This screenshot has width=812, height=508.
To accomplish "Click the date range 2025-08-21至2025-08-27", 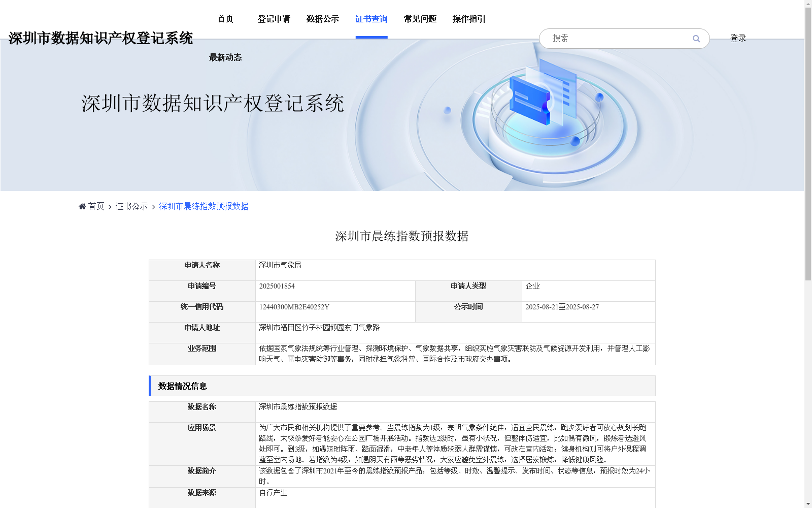I will (562, 307).
